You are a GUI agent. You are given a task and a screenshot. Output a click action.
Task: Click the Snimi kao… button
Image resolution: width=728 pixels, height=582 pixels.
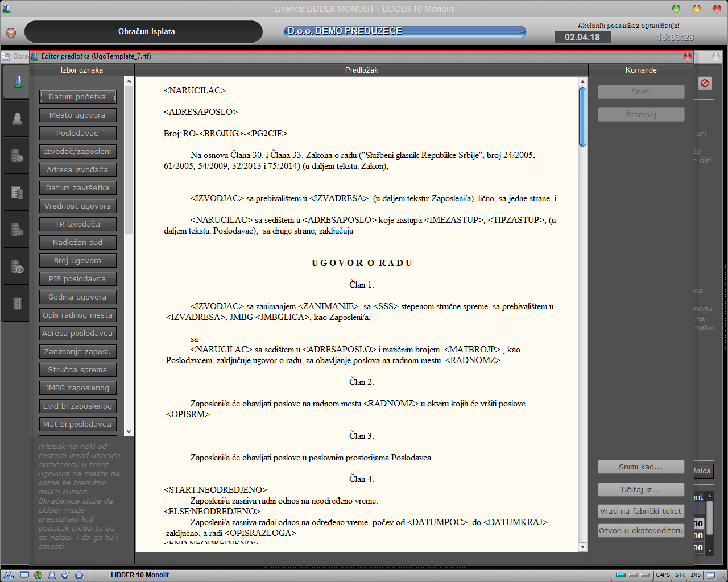[641, 467]
